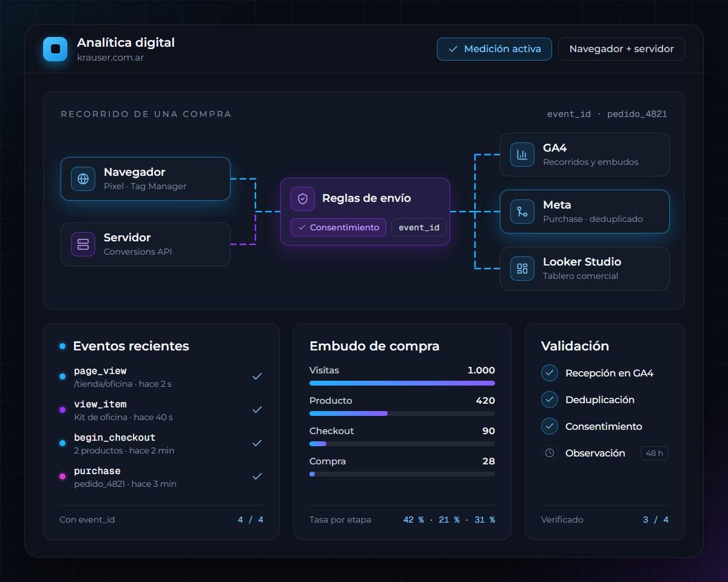728x582 pixels.
Task: Click the 28 value for Compra
Action: tap(488, 461)
